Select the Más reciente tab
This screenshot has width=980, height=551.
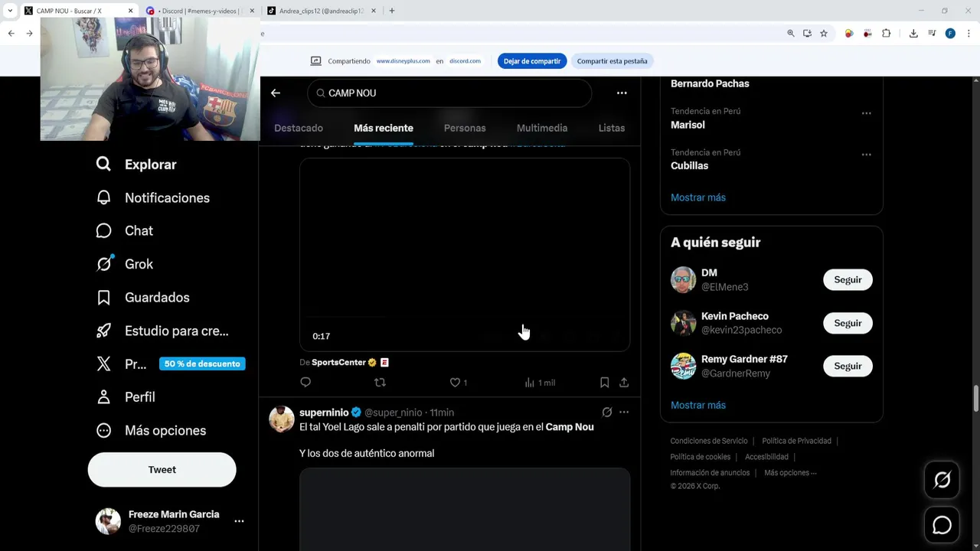pos(384,128)
